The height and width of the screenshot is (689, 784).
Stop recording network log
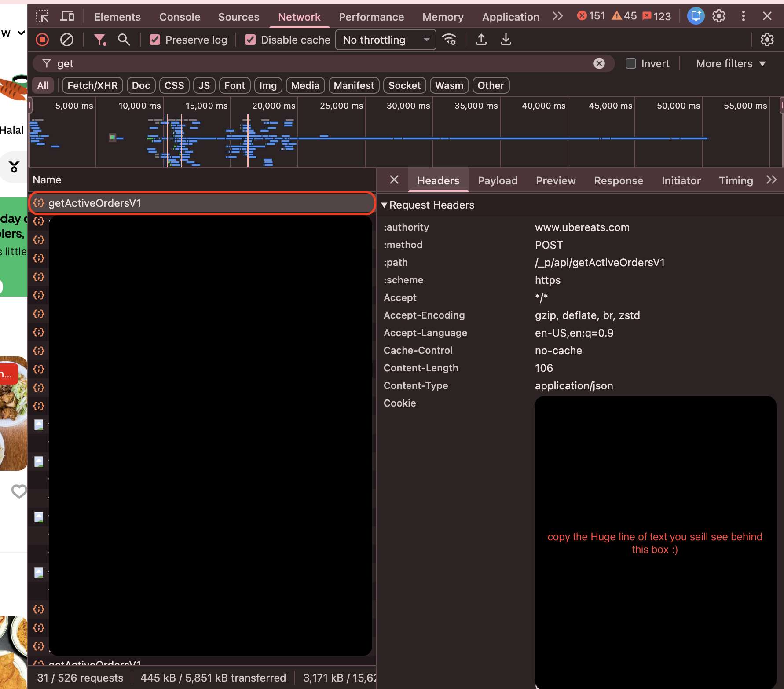(42, 40)
